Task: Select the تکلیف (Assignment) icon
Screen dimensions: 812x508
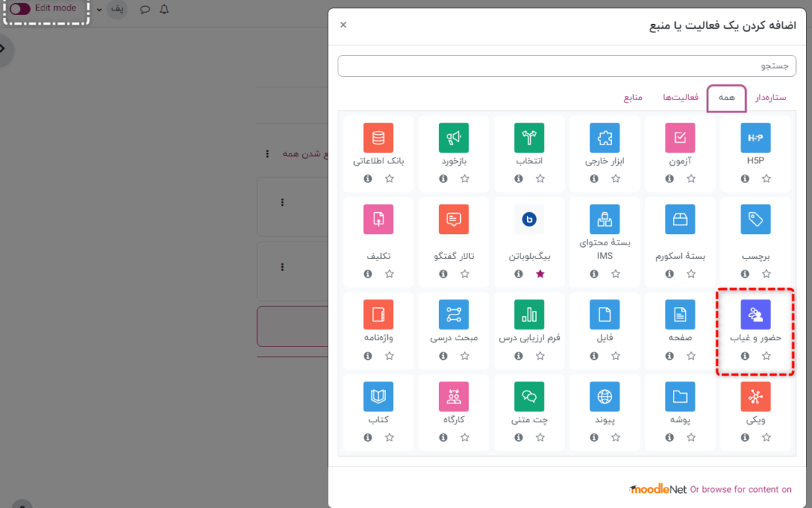Action: pos(378,219)
